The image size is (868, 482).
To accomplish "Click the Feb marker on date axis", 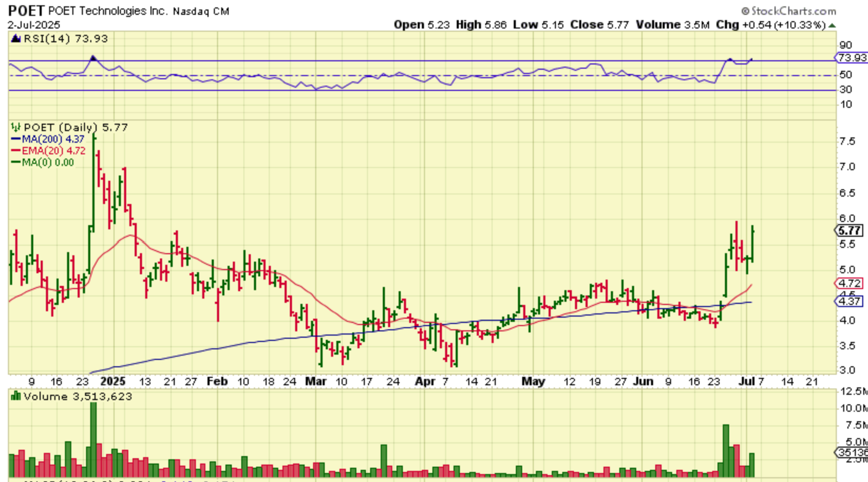I will point(217,382).
